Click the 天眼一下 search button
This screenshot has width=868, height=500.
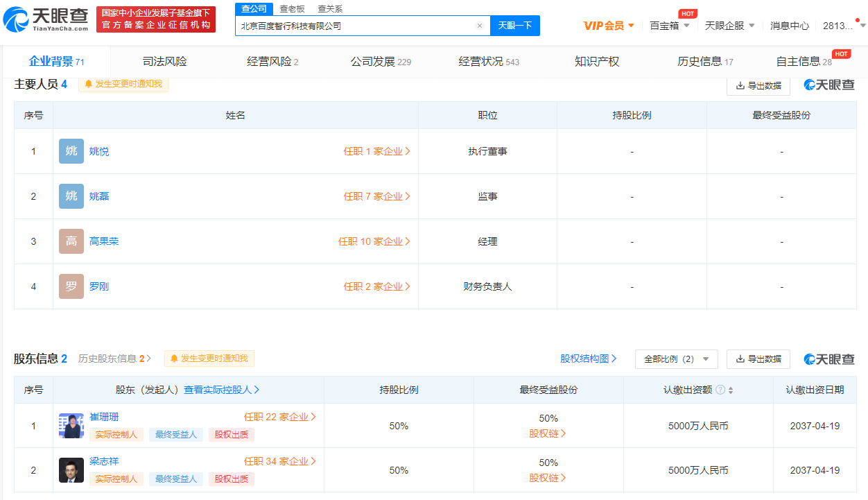coord(515,26)
